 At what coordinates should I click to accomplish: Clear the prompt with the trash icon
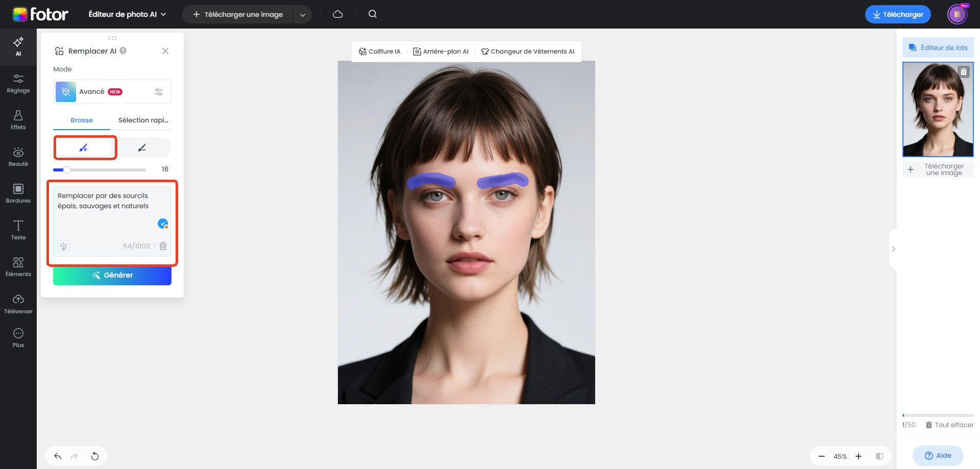pos(163,246)
